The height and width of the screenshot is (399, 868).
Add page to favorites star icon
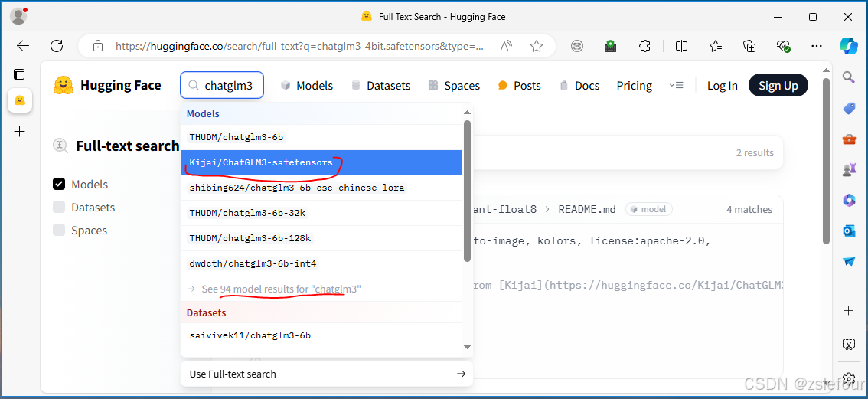[536, 46]
